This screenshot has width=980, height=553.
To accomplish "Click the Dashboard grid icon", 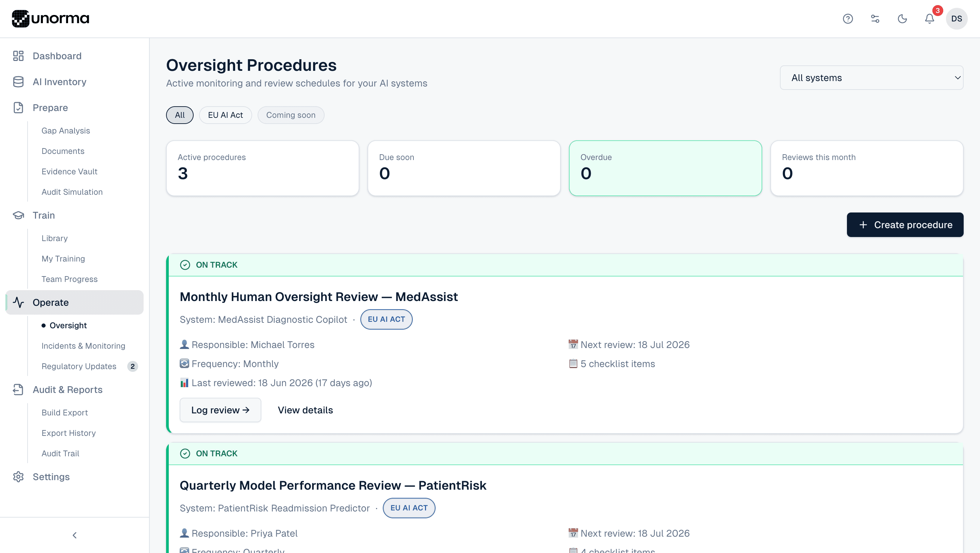I will [18, 56].
